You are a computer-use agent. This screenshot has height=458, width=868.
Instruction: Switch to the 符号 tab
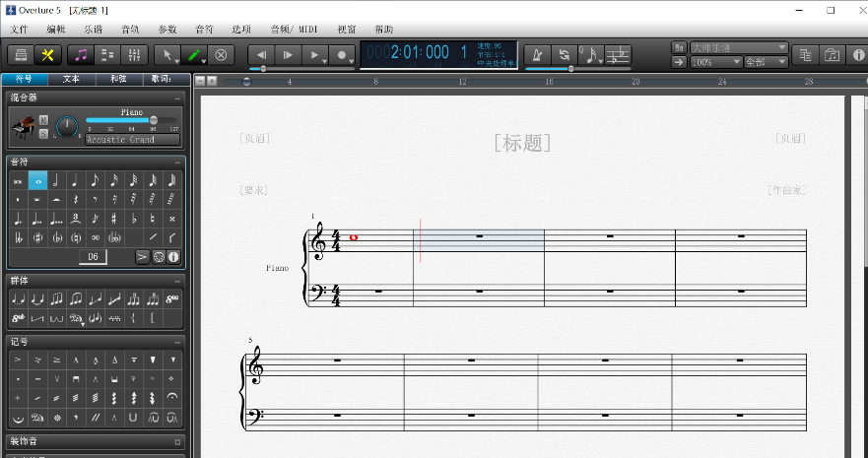(x=25, y=79)
